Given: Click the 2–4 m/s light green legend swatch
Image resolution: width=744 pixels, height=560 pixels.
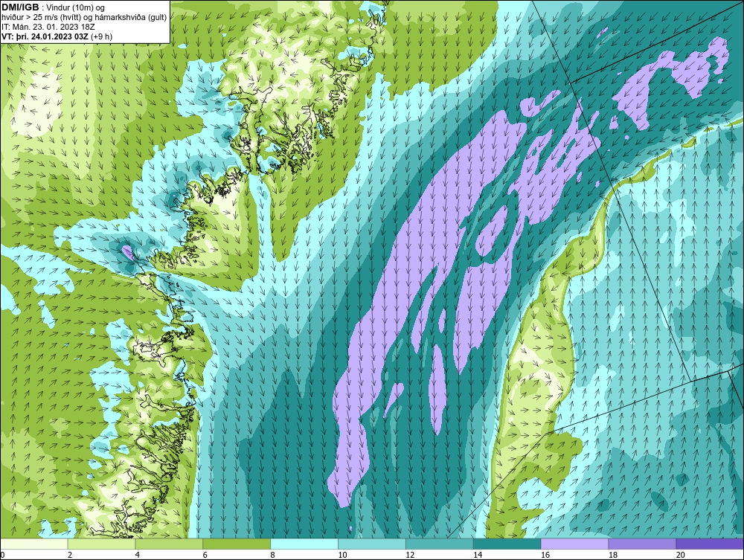Looking at the screenshot, I should (x=101, y=544).
